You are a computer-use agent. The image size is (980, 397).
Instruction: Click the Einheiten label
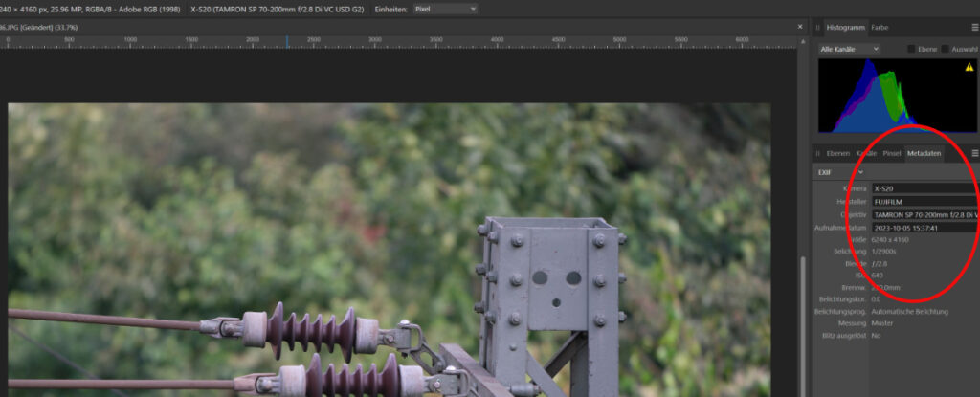coord(391,9)
